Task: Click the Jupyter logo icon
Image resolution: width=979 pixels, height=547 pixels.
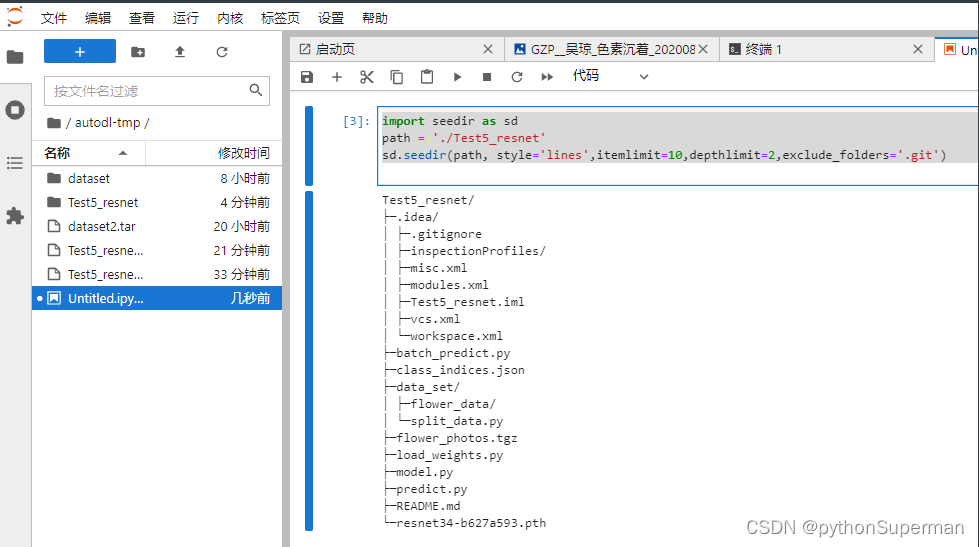Action: [x=15, y=17]
